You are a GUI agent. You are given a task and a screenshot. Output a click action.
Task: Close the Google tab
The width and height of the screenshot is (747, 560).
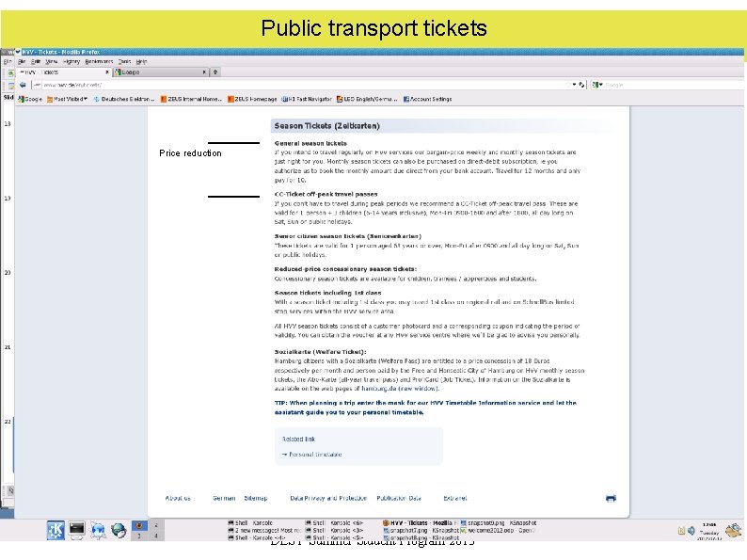click(x=204, y=72)
